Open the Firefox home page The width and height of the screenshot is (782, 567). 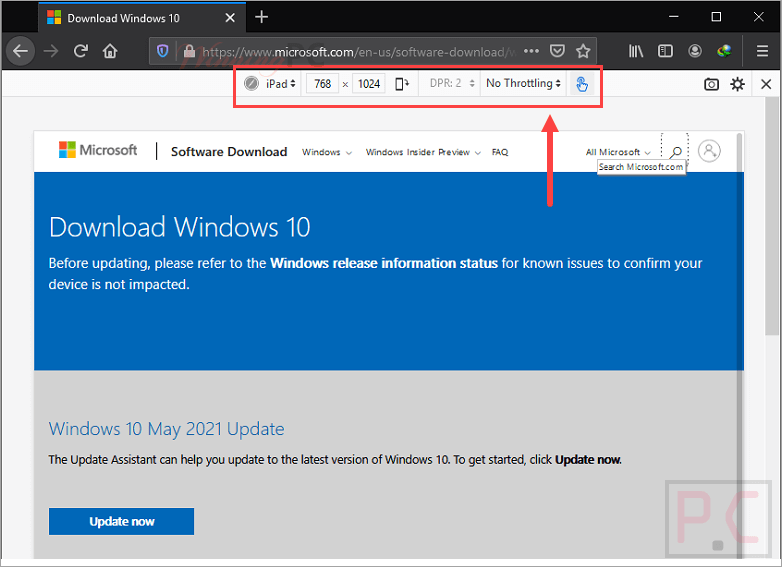pyautogui.click(x=110, y=51)
